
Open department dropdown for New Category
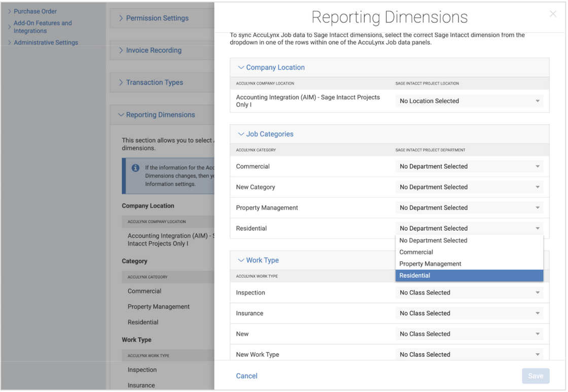(x=469, y=187)
